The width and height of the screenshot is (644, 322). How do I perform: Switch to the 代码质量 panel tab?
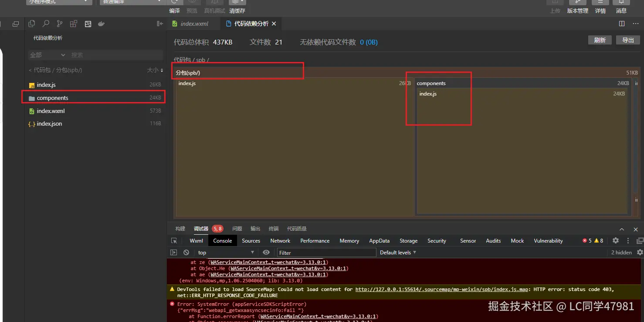(297, 229)
